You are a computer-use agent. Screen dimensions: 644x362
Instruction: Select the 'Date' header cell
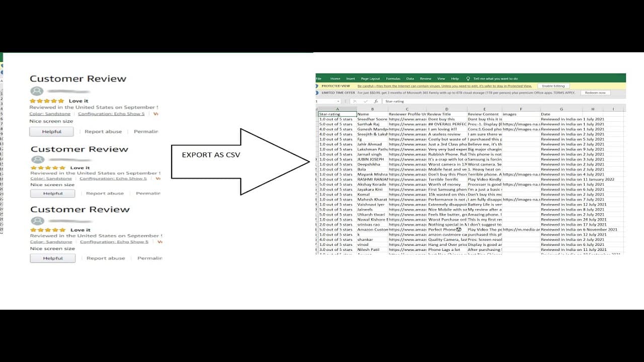click(561, 114)
